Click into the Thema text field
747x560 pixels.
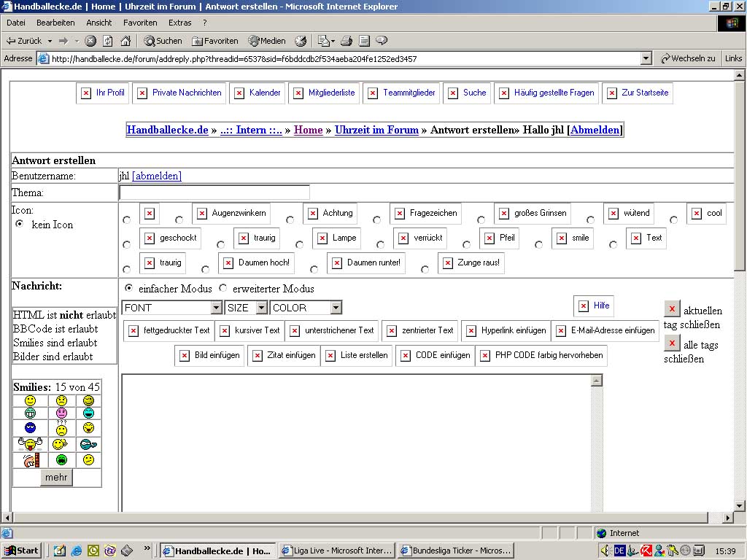tap(214, 192)
